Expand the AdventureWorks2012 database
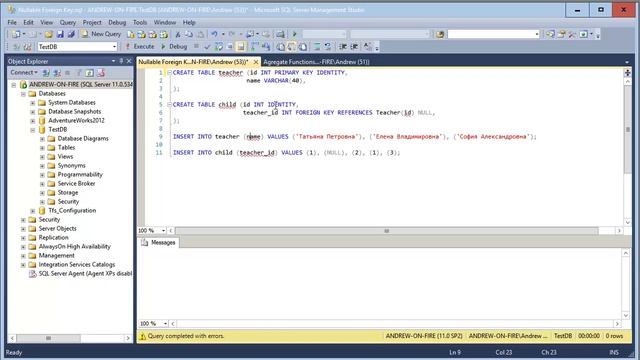 pyautogui.click(x=33, y=121)
